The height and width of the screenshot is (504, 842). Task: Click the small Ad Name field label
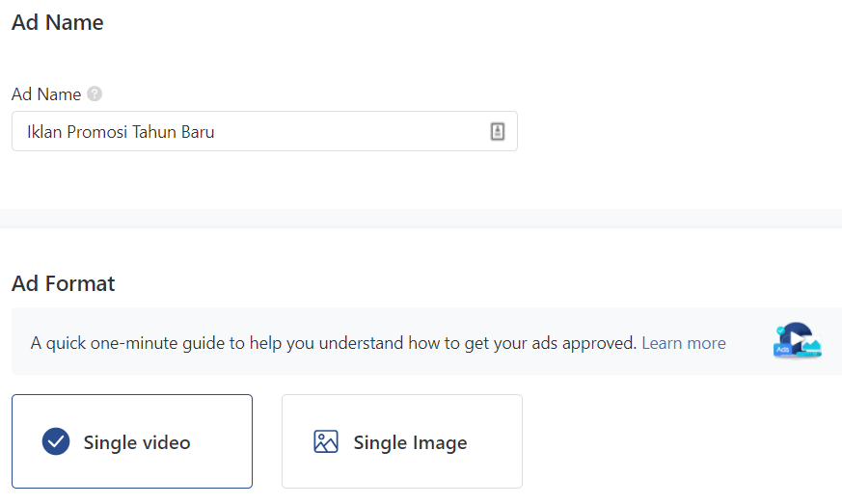[46, 94]
